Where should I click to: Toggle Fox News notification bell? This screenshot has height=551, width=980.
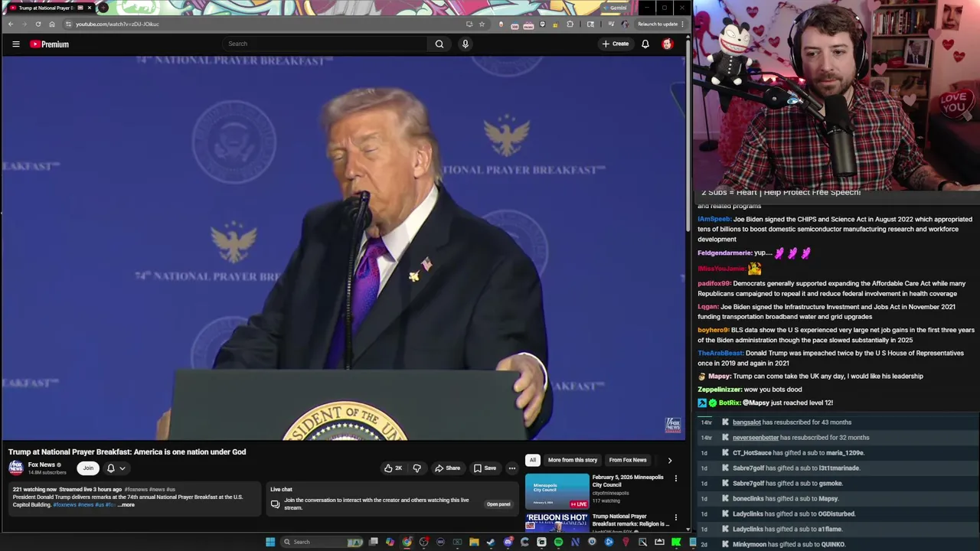pos(110,468)
